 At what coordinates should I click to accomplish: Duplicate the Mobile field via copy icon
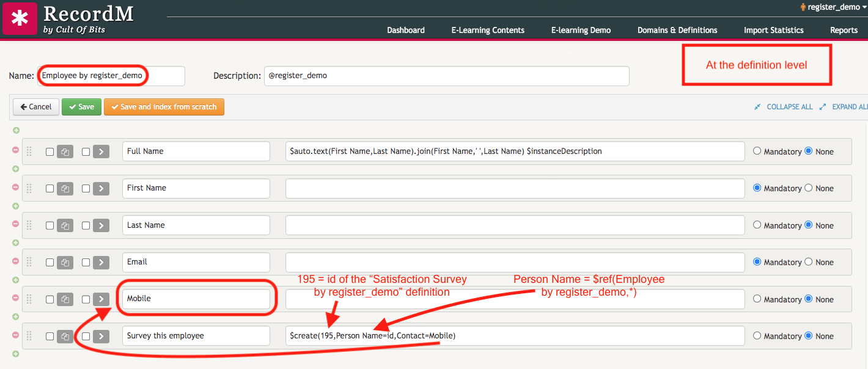coord(65,299)
